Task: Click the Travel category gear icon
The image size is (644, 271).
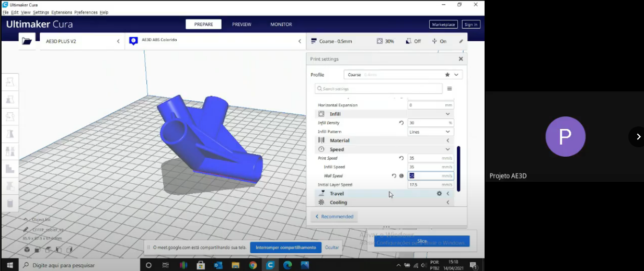Action: pyautogui.click(x=439, y=194)
